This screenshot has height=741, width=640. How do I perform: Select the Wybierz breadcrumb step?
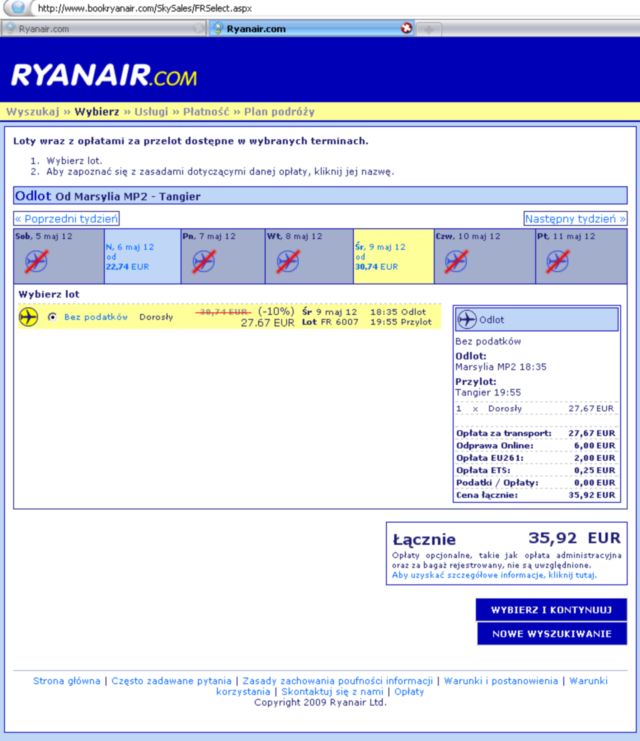click(97, 112)
